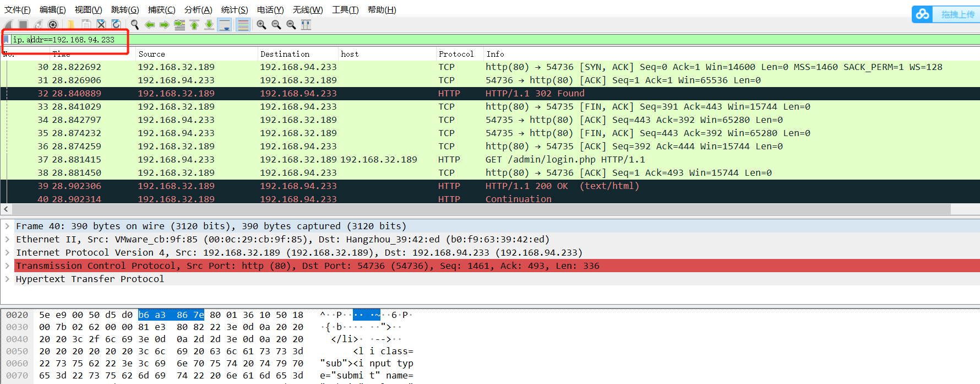980x384 pixels.
Task: Open the 分析(A) menu
Action: 198,10
